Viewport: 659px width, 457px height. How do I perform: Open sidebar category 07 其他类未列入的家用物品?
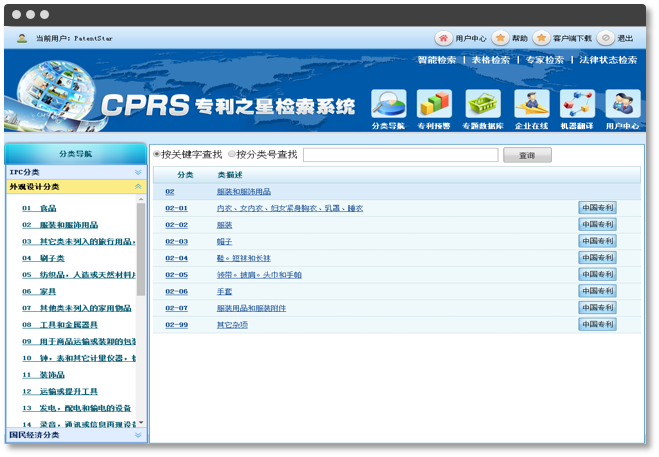[77, 308]
